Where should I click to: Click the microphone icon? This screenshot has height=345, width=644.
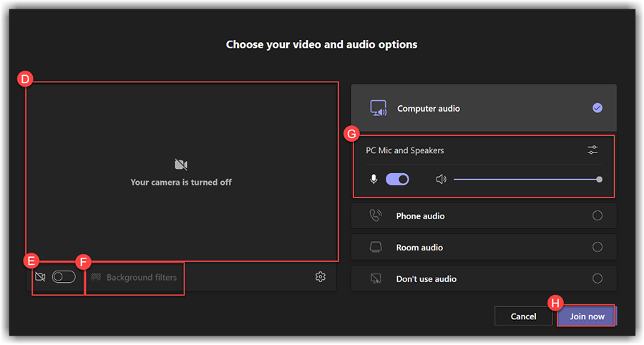coord(374,179)
